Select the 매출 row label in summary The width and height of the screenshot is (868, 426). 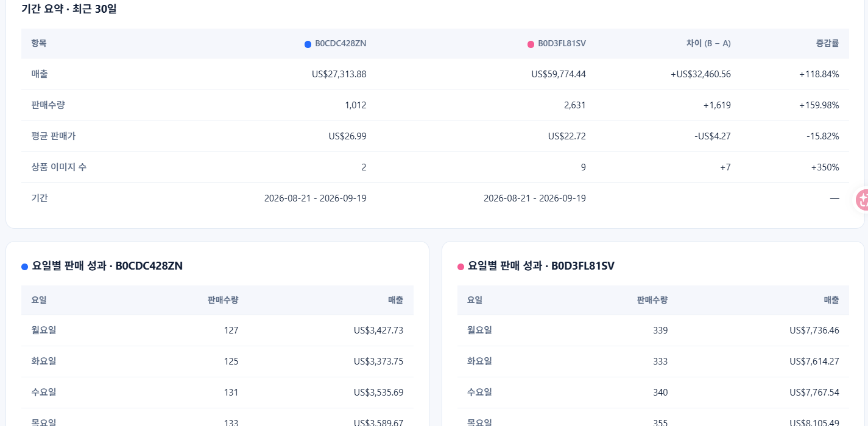(40, 74)
